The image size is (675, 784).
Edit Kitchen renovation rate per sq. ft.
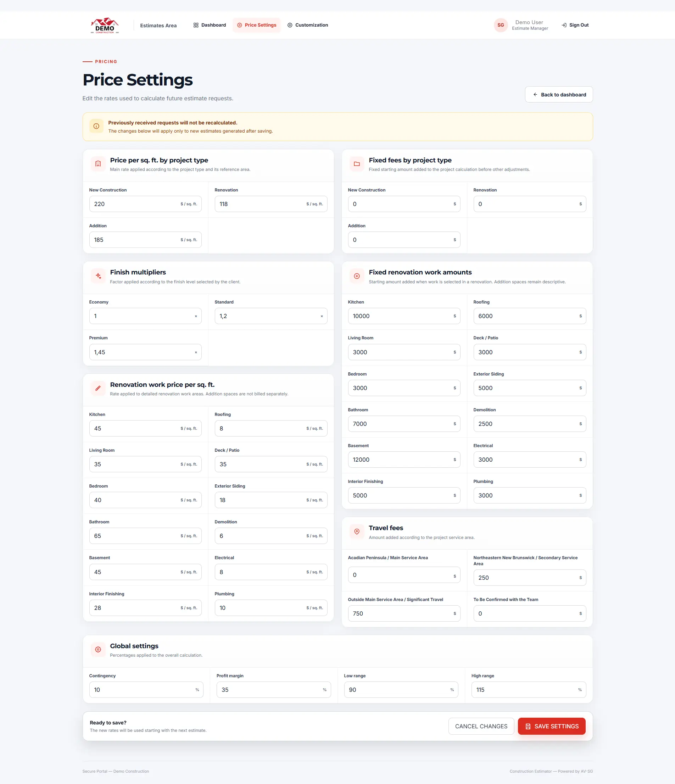[145, 429]
